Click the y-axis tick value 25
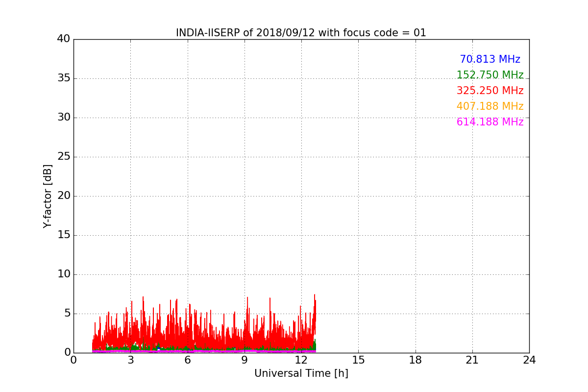Viewport: 588px width, 392px height. pos(64,157)
